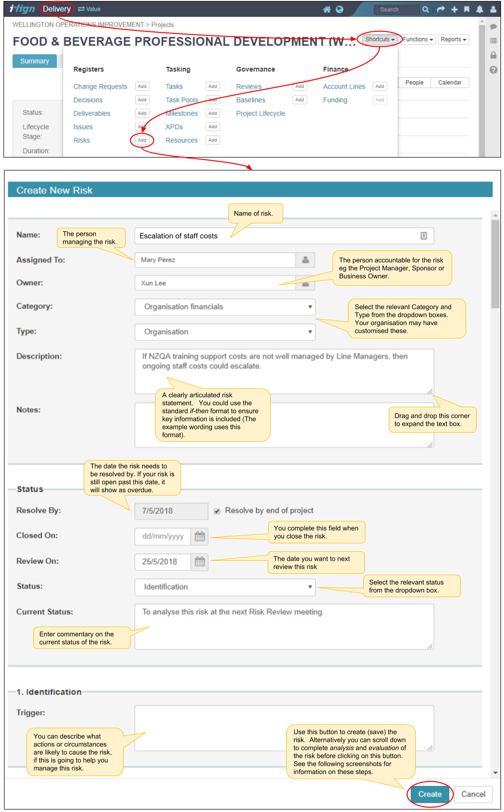Click into the Trigger text area
Viewport: 504px width, 812px height.
[284, 728]
